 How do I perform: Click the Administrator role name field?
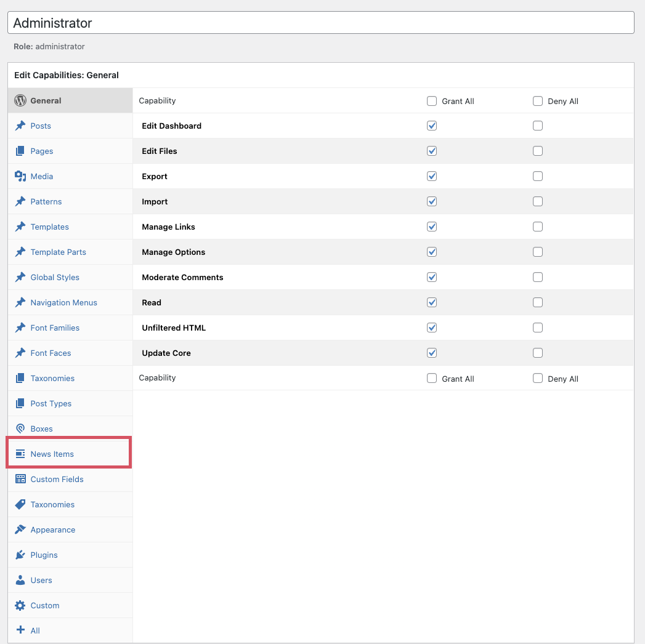[320, 23]
